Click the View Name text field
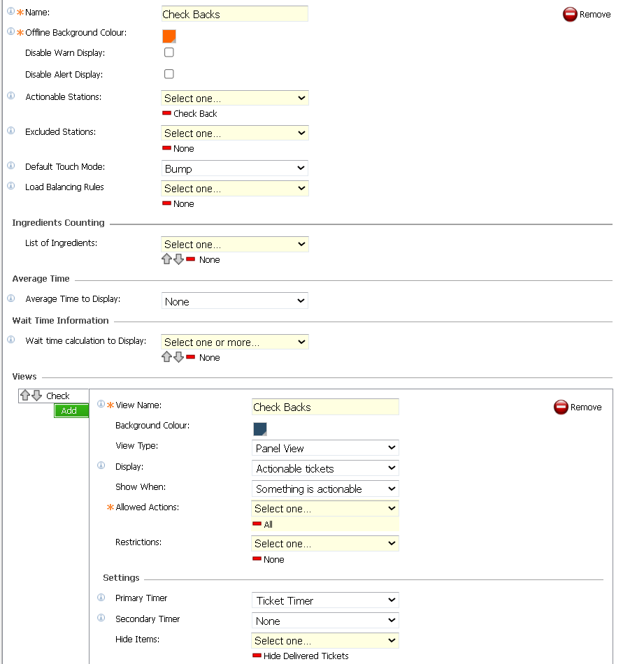 pos(325,407)
